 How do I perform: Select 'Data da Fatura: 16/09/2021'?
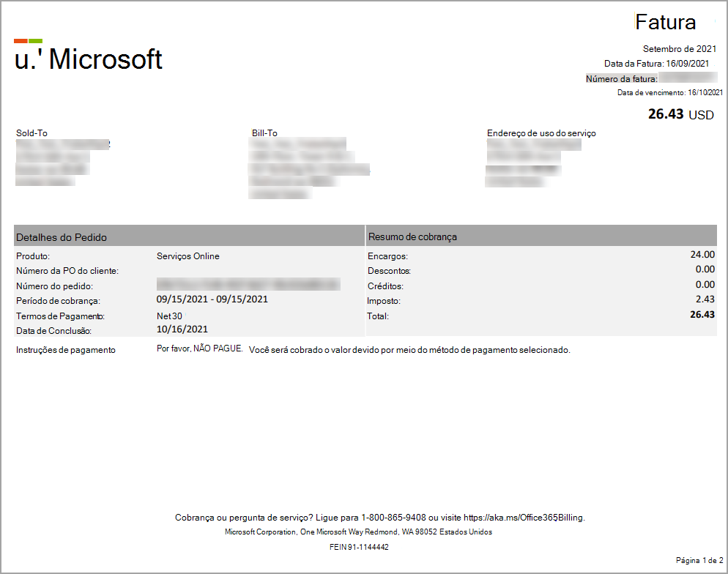click(656, 64)
